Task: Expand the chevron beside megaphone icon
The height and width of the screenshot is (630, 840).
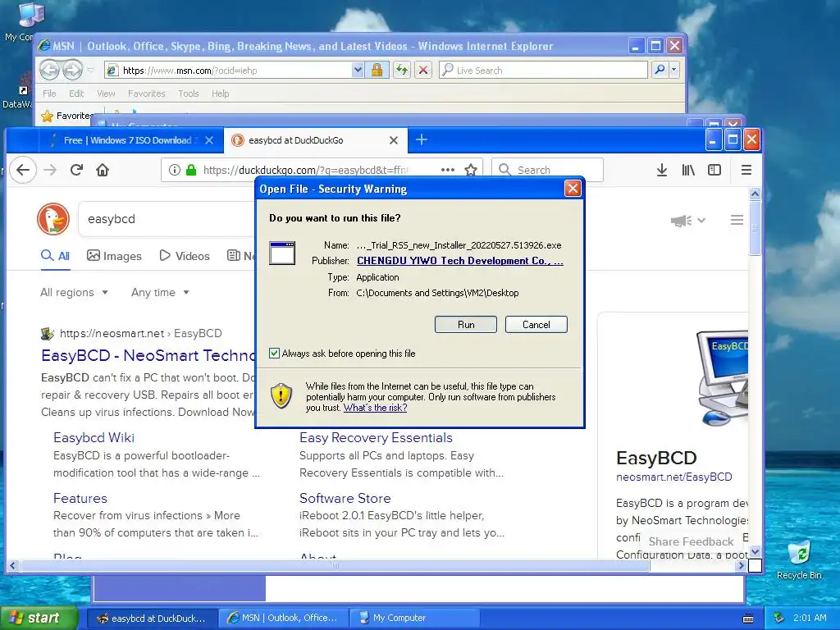Action: (701, 220)
